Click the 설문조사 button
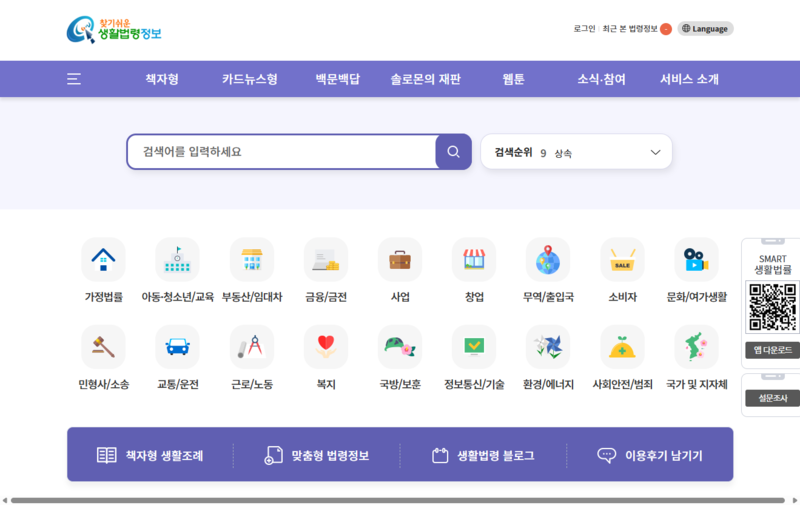The height and width of the screenshot is (505, 800). (772, 398)
